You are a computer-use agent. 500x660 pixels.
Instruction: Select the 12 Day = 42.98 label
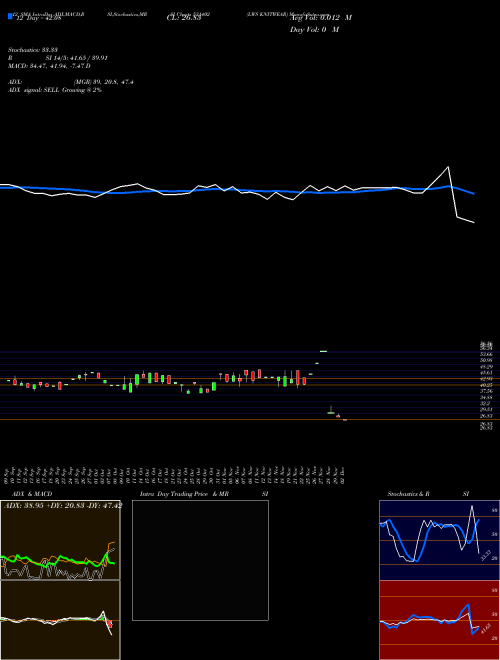pos(38,18)
